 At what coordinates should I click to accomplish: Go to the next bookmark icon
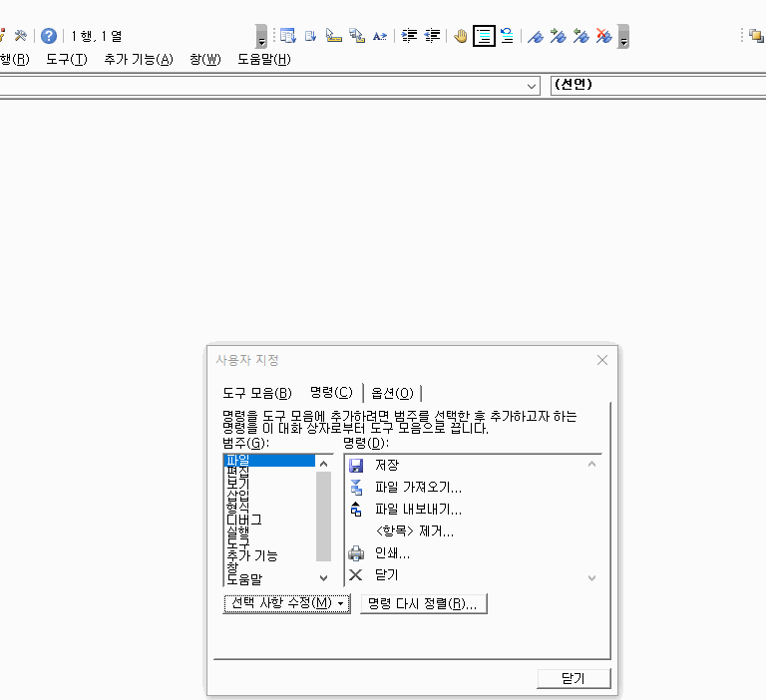(558, 36)
